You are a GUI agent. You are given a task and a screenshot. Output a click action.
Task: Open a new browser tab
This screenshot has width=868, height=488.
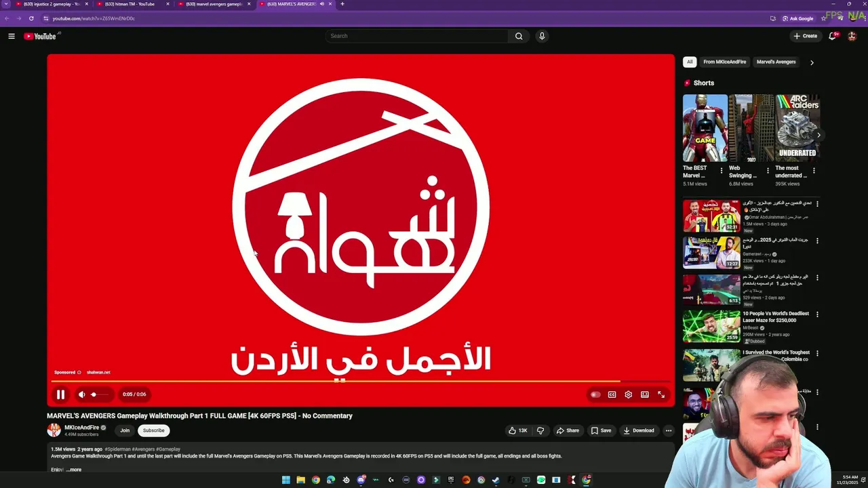pos(342,4)
